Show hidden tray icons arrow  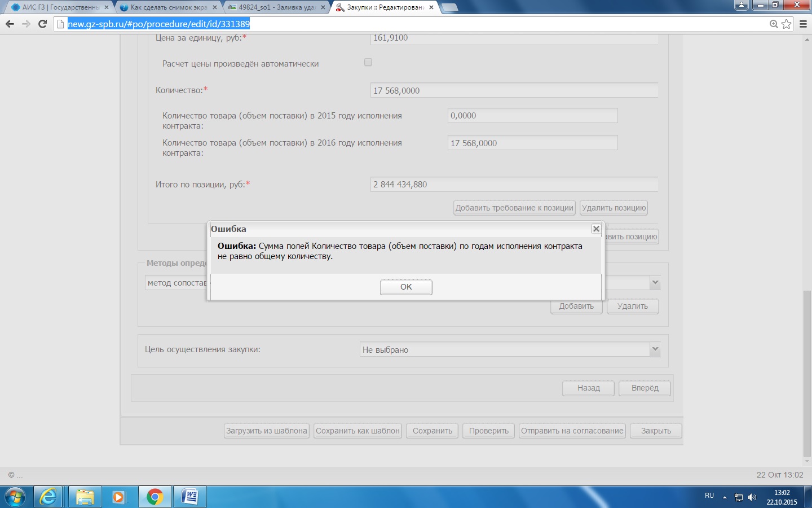tap(725, 497)
